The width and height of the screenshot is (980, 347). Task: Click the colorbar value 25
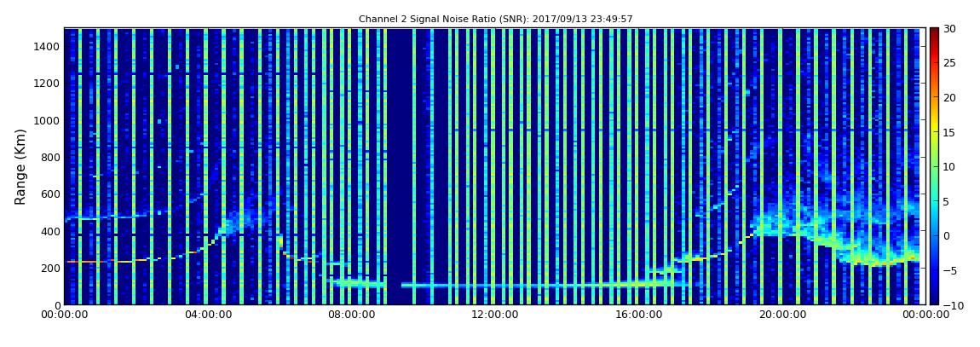coord(950,63)
